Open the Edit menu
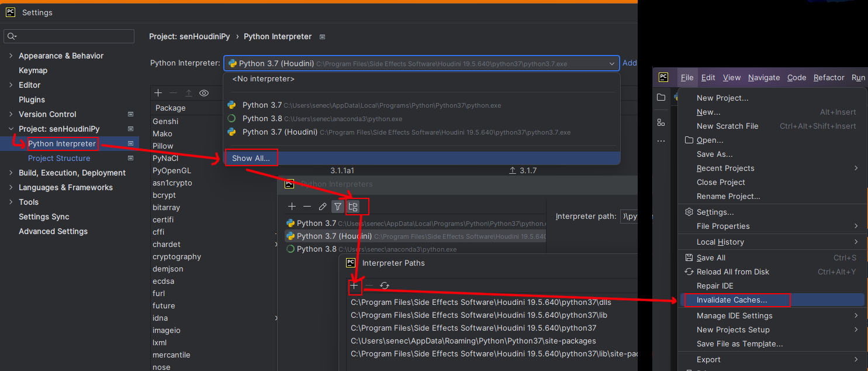The width and height of the screenshot is (868, 371). [708, 77]
